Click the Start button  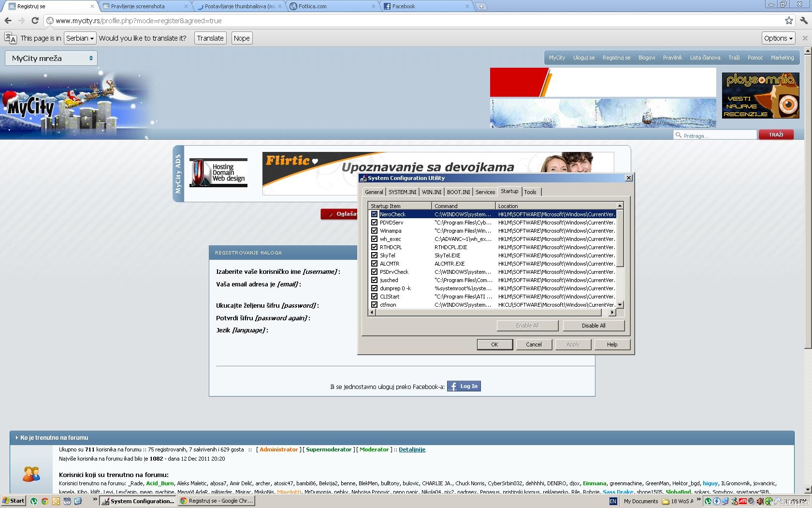point(14,501)
